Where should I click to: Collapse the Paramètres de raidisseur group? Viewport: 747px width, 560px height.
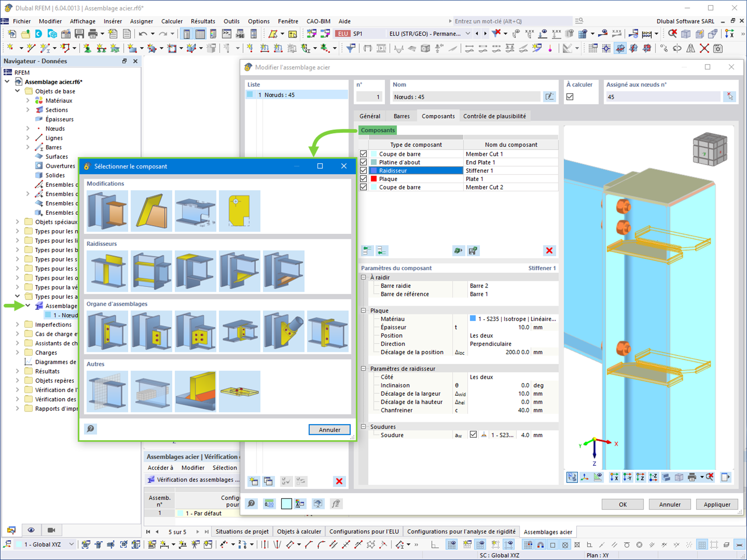point(364,368)
